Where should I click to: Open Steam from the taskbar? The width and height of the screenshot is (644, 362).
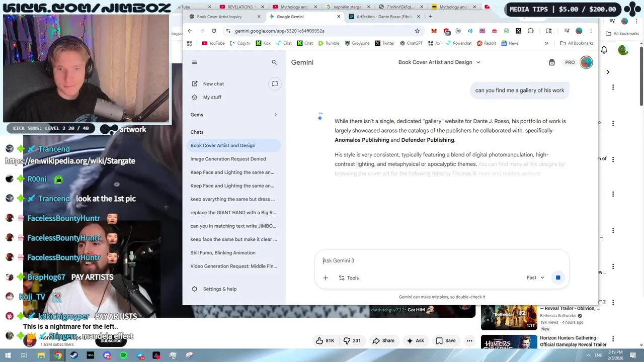(74, 355)
